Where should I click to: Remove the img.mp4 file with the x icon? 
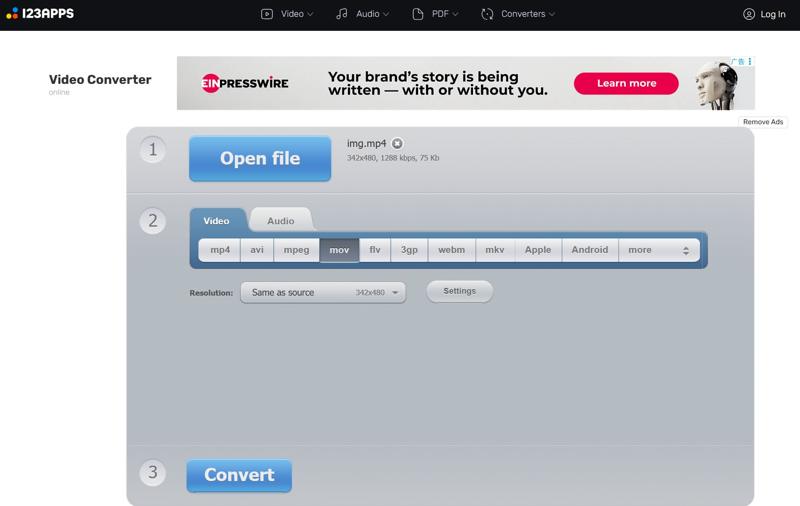point(397,144)
